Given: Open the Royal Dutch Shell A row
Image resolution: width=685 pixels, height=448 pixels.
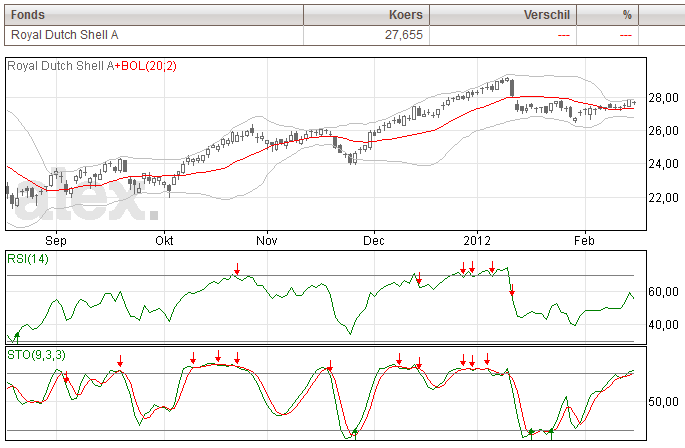Looking at the screenshot, I should 344,35.
